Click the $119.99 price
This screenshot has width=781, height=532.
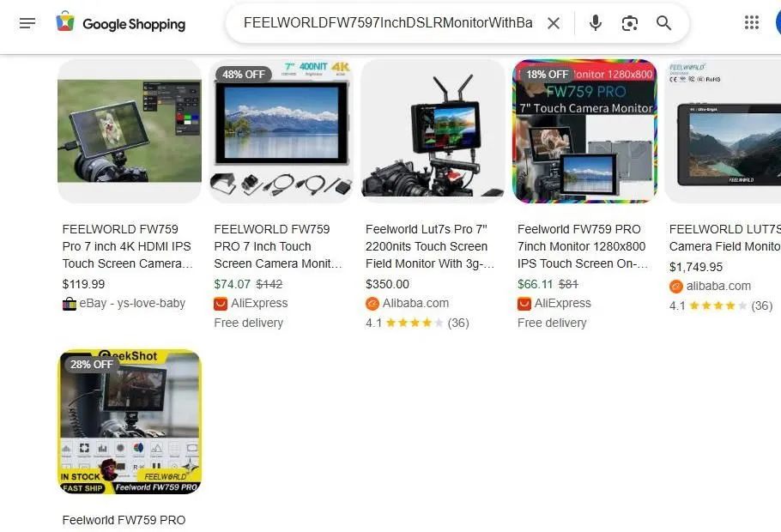(84, 284)
